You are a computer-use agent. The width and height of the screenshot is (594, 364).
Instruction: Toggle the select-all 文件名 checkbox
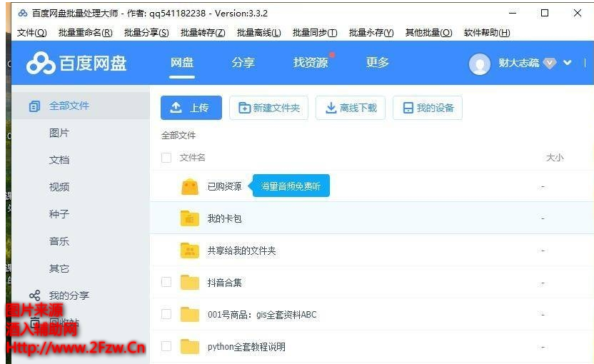point(166,158)
